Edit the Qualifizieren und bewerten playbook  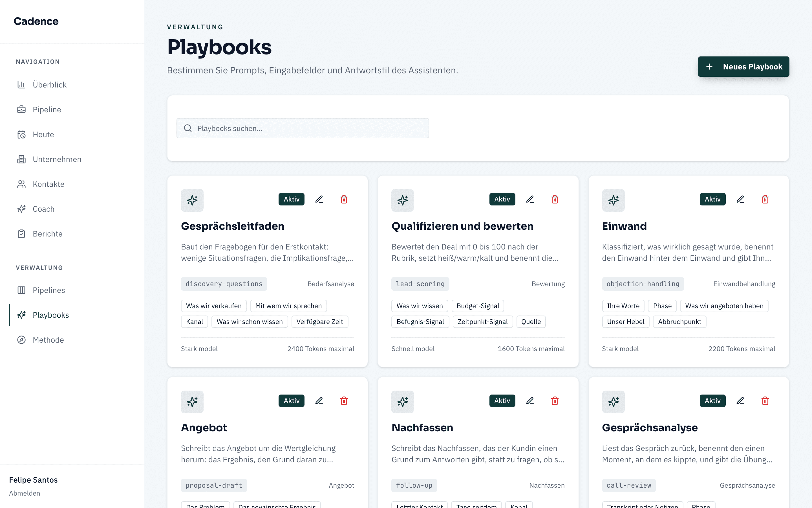click(530, 199)
